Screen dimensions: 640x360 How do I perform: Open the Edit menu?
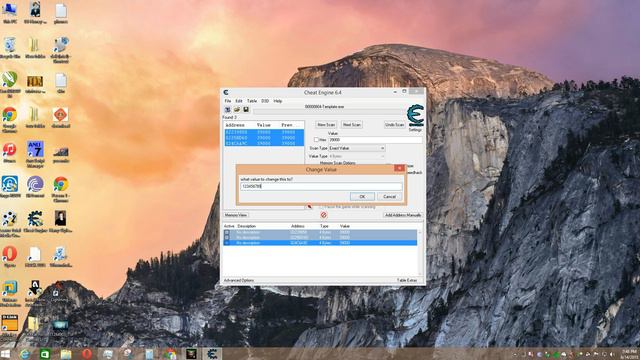pos(239,101)
